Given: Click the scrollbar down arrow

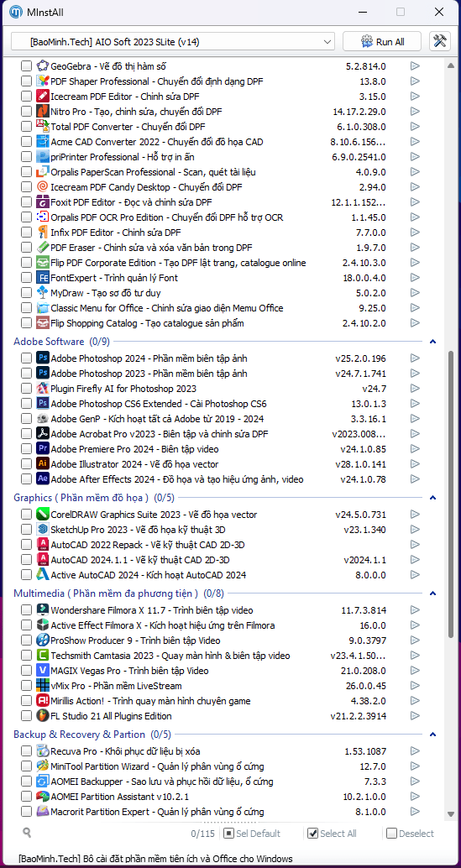Looking at the screenshot, I should (450, 814).
